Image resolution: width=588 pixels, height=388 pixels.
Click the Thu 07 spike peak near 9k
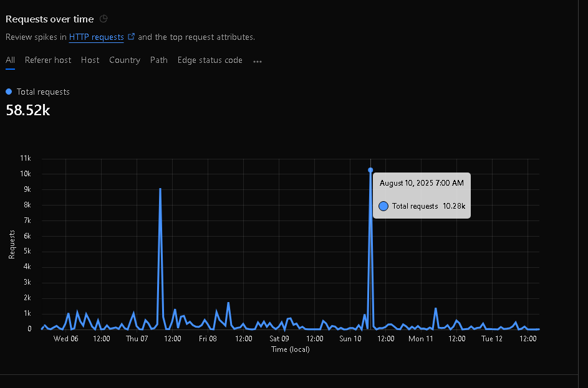160,189
